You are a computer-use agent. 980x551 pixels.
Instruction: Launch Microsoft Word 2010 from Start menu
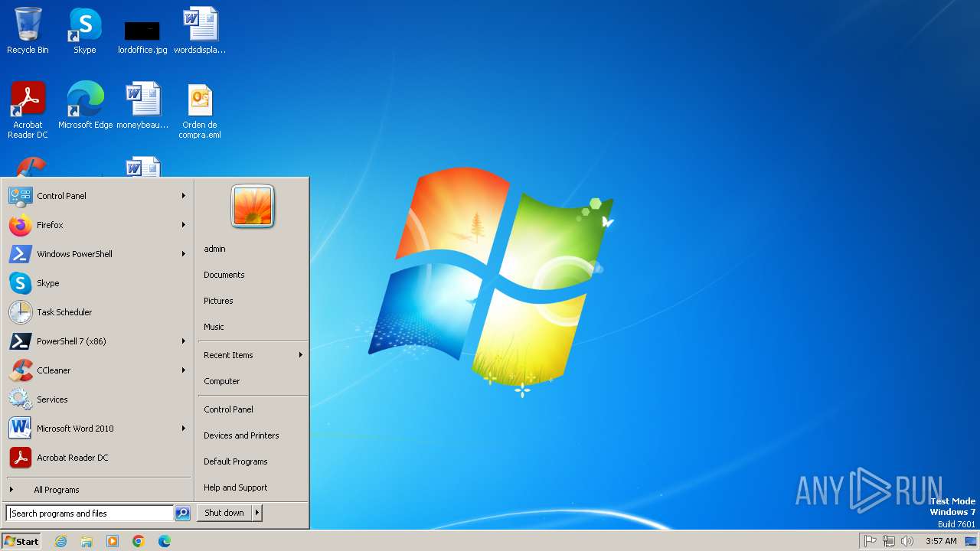coord(98,429)
